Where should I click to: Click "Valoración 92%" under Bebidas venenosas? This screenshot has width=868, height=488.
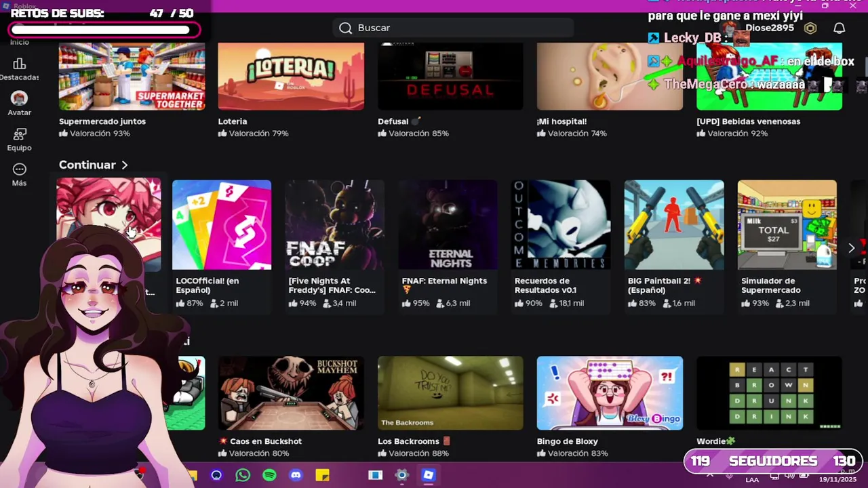[x=732, y=134]
